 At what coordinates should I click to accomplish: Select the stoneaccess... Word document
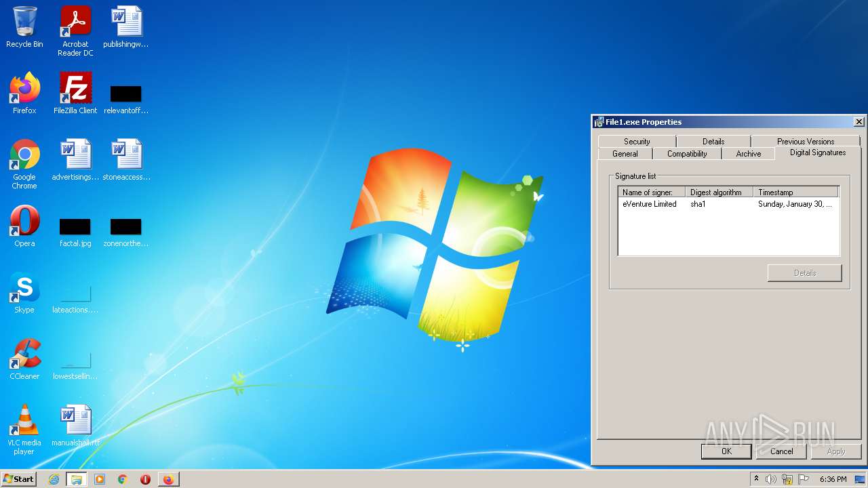[x=126, y=160]
